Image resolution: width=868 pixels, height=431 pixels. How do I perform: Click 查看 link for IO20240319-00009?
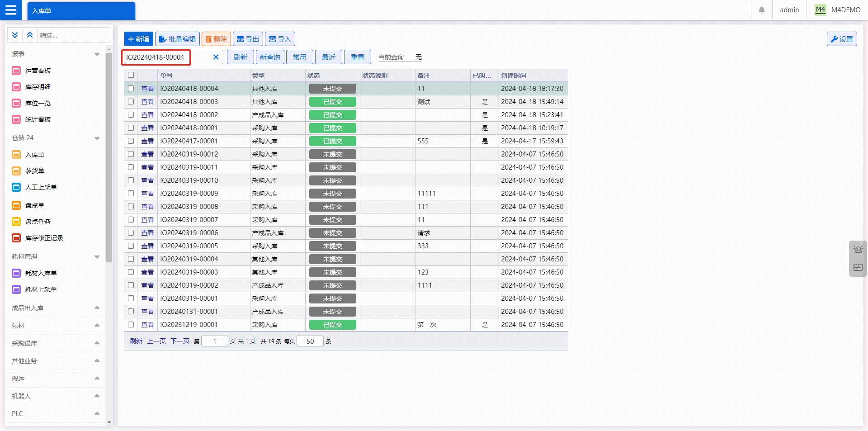tap(147, 194)
